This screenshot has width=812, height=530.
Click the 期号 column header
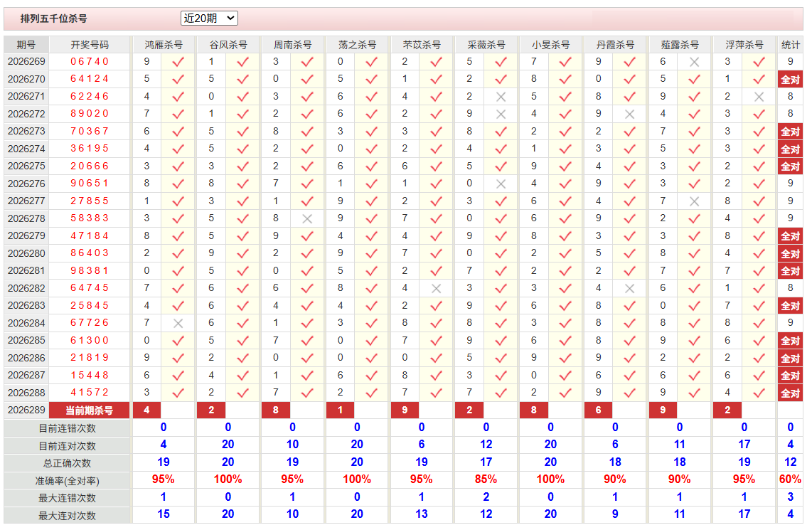pos(26,45)
